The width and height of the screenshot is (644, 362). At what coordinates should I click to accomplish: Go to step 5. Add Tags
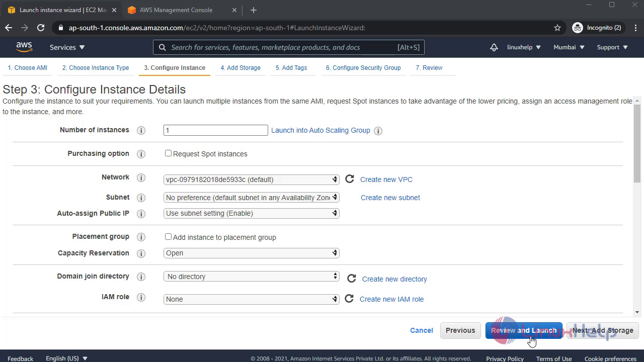[291, 68]
